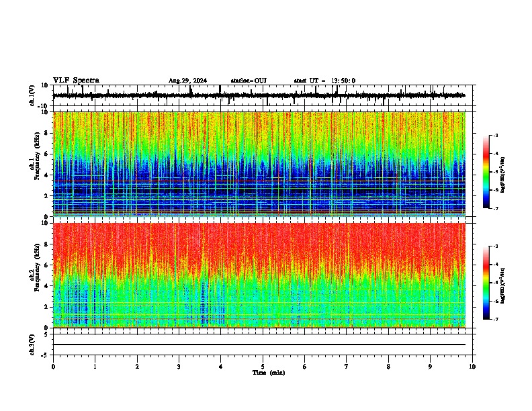Click time axis tick label '1'
Image resolution: width=532 pixels, height=411 pixels.
[95, 367]
